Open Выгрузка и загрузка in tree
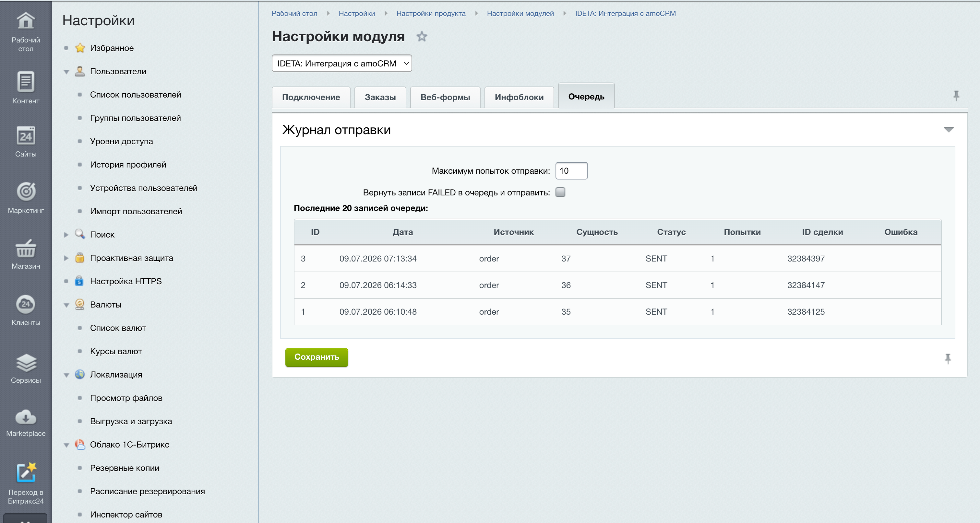 pyautogui.click(x=131, y=421)
